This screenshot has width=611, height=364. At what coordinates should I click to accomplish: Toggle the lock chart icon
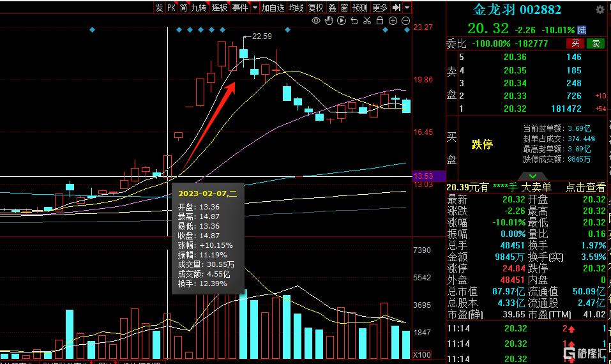point(380,20)
